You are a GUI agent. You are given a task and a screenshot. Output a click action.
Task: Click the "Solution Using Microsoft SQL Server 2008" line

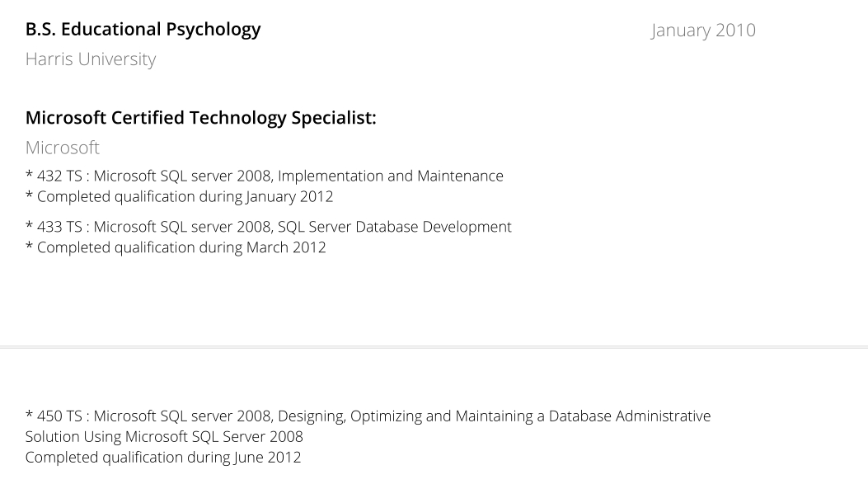tap(164, 436)
